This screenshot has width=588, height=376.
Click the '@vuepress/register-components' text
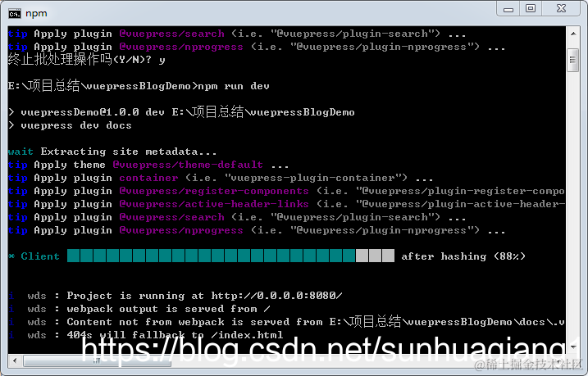[x=214, y=191]
